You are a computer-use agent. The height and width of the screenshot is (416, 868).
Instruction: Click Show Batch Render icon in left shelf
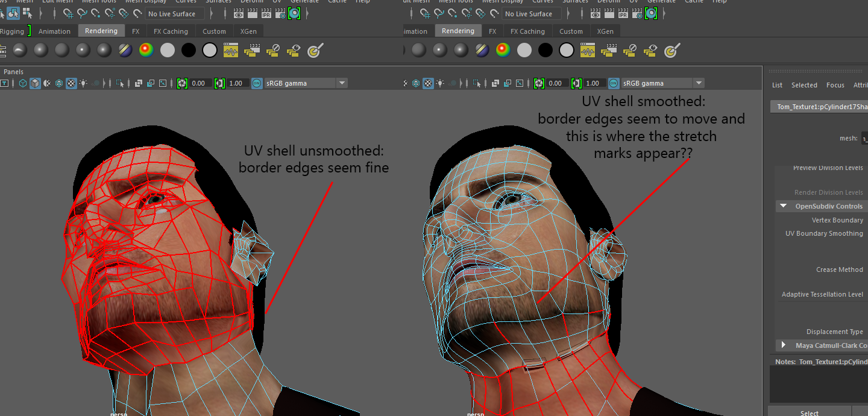(x=294, y=51)
